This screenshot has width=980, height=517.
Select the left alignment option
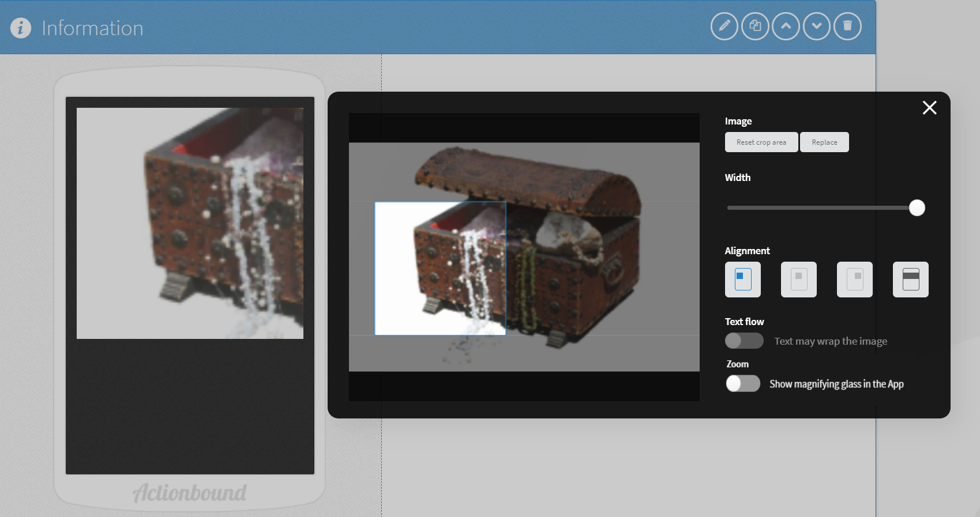click(x=743, y=280)
